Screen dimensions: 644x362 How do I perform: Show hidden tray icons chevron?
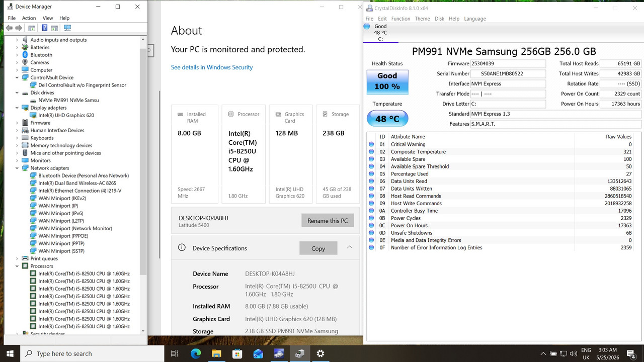pos(543,353)
